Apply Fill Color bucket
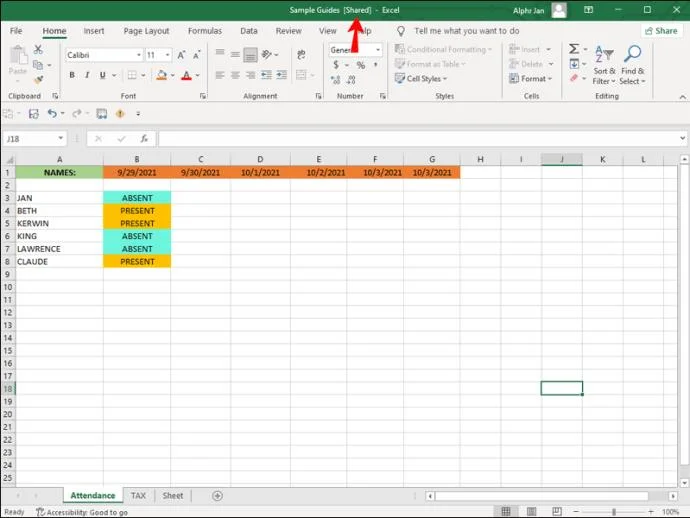 [x=161, y=75]
